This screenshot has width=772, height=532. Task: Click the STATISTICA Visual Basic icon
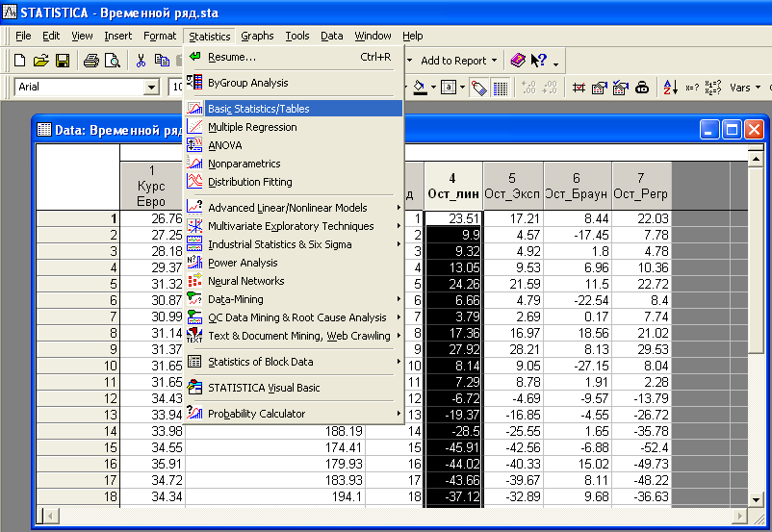point(194,388)
